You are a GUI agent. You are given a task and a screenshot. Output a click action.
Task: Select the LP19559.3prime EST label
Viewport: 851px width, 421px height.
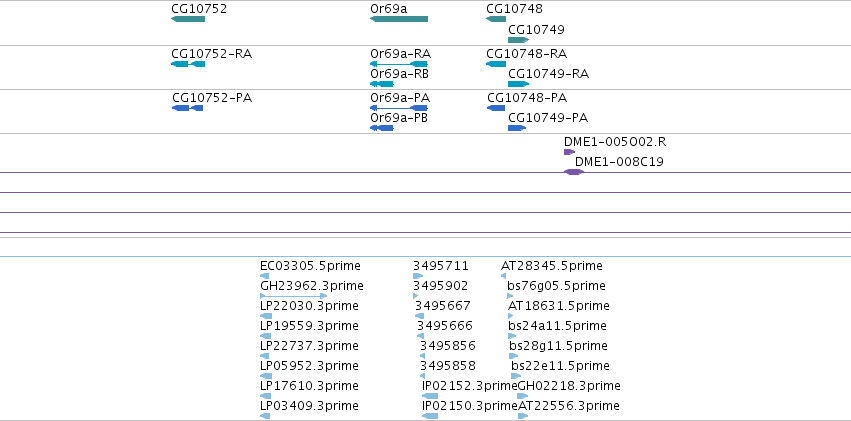point(309,326)
